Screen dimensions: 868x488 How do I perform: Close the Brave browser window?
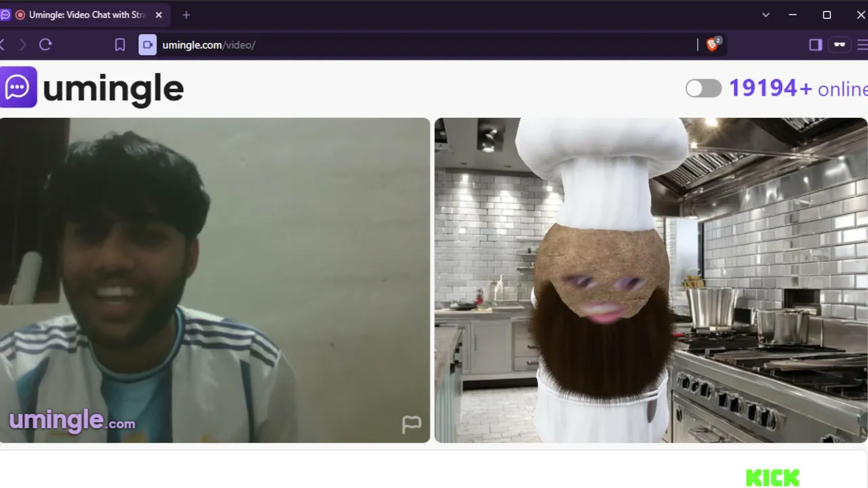[x=861, y=15]
